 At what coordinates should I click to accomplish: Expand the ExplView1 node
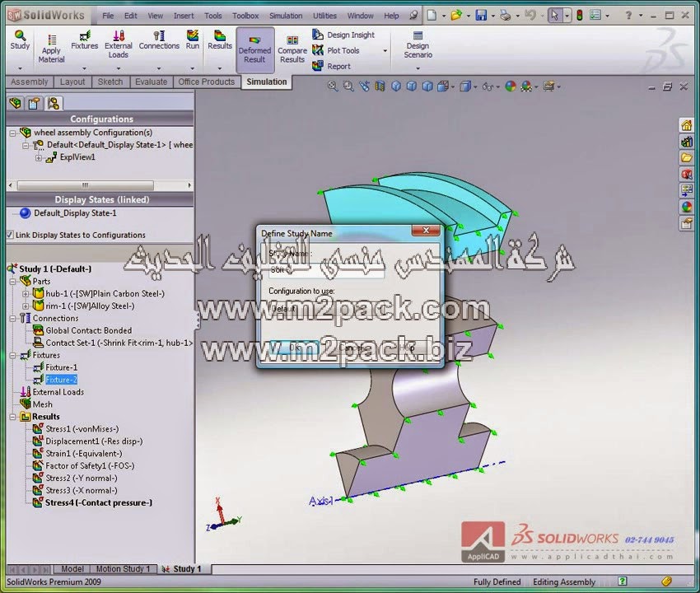tap(39, 157)
